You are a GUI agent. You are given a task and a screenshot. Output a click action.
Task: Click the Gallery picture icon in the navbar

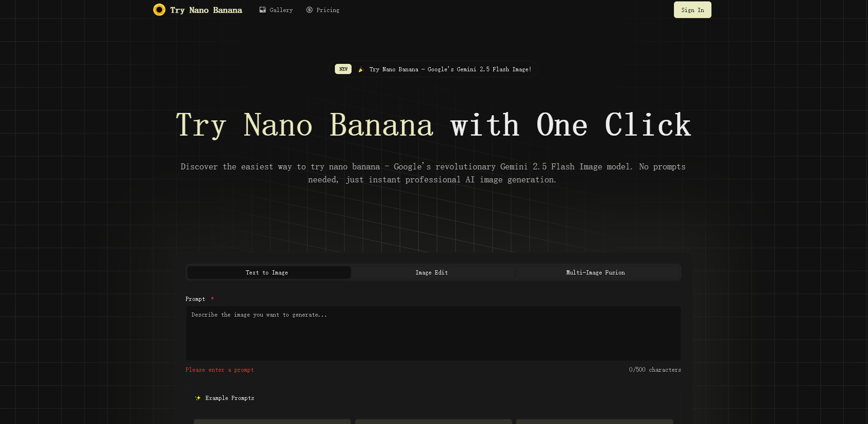click(x=262, y=9)
